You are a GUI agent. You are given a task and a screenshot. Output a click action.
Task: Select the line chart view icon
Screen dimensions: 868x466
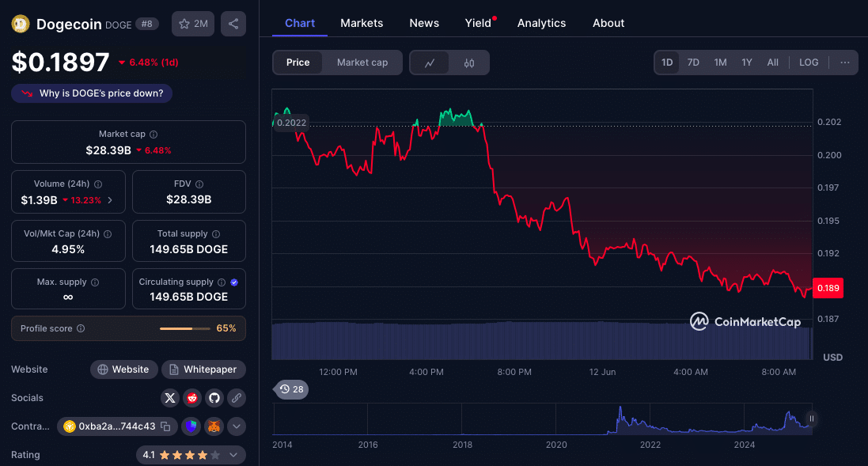click(430, 63)
